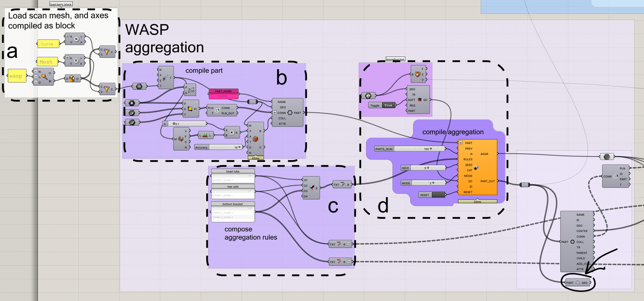Click the upper filter funnel component

107,52
